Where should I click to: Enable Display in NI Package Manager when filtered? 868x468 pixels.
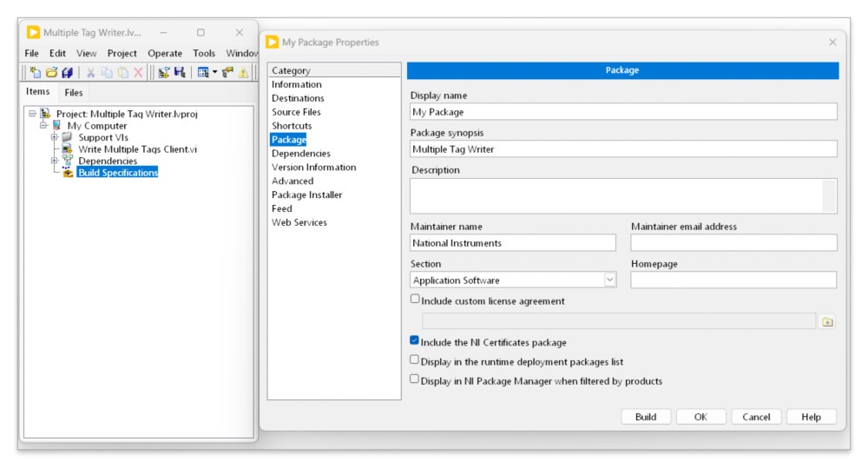pyautogui.click(x=414, y=379)
